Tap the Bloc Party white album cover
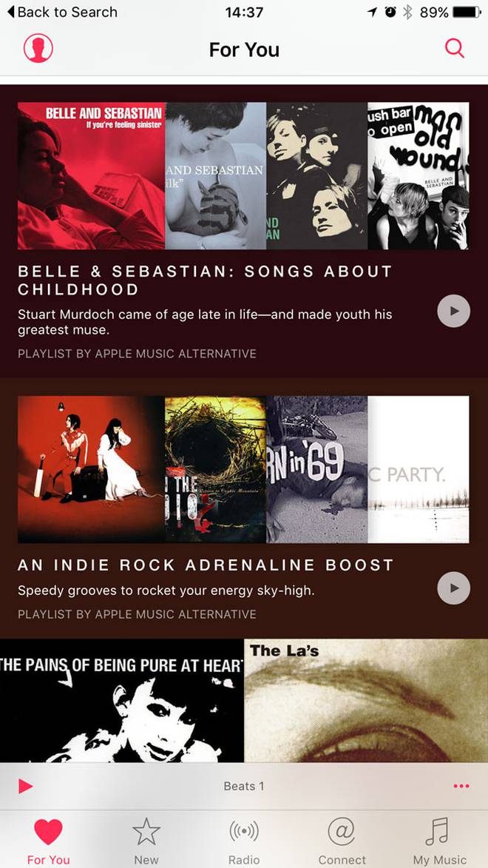The height and width of the screenshot is (868, 488). point(418,469)
